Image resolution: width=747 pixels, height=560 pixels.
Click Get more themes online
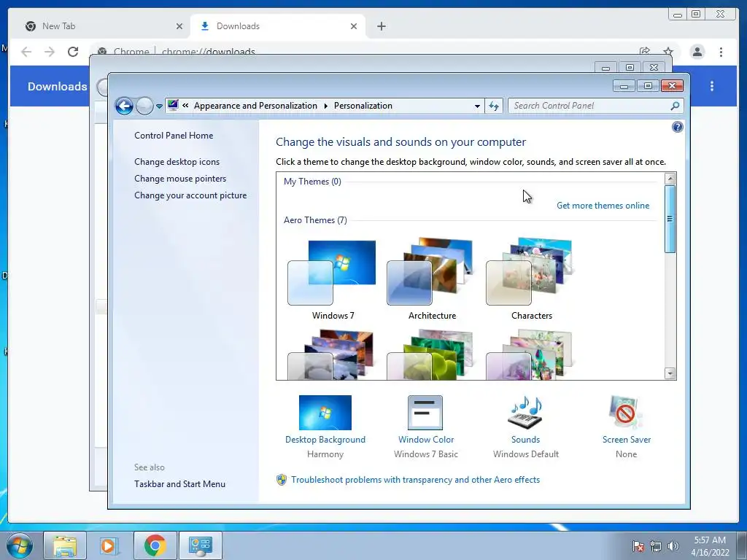coord(603,205)
